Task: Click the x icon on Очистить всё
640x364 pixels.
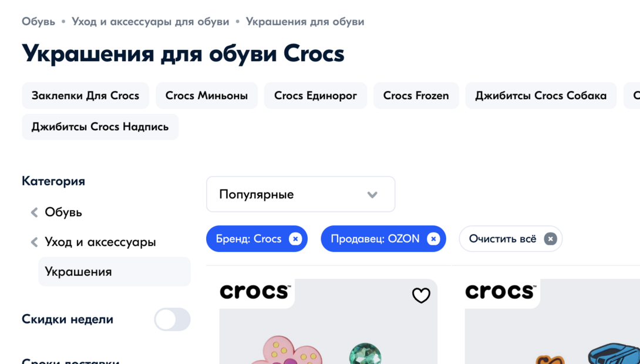Action: [x=550, y=239]
